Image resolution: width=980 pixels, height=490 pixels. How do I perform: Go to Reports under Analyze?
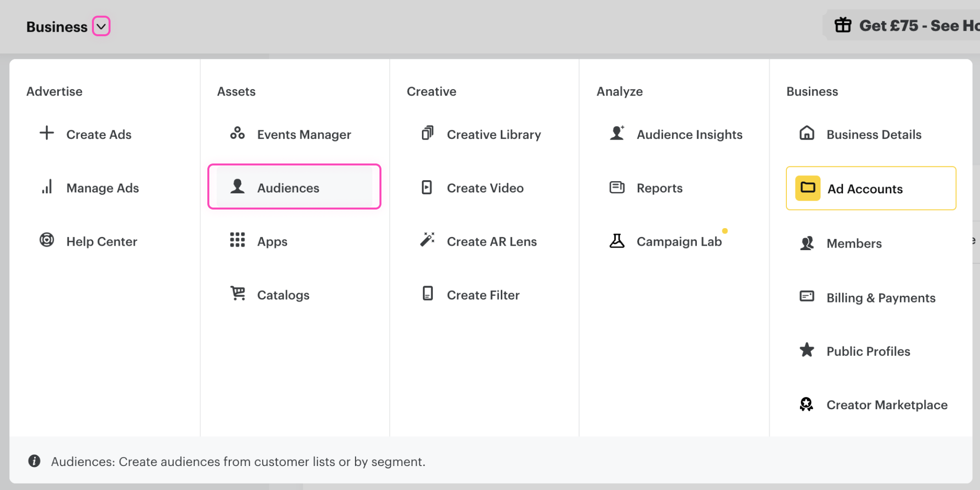(659, 188)
